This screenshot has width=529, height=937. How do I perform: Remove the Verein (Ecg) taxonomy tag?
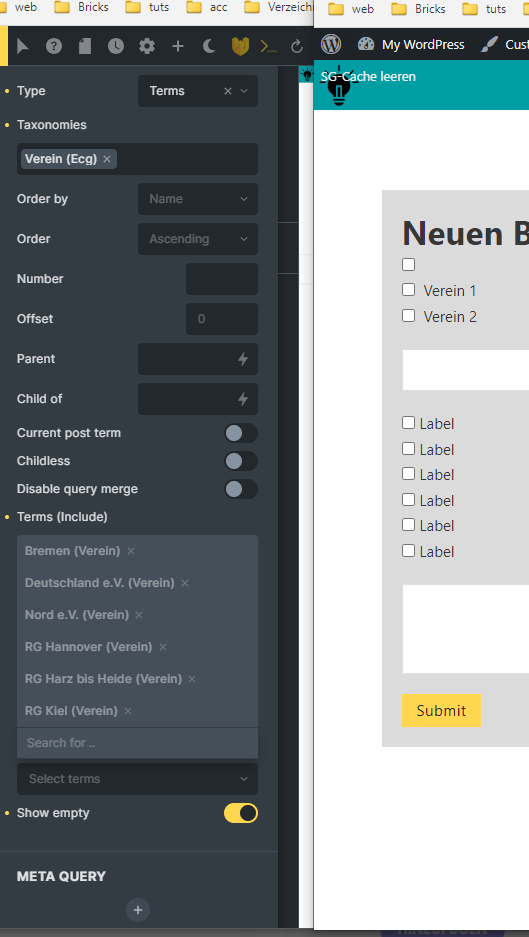[x=106, y=159]
